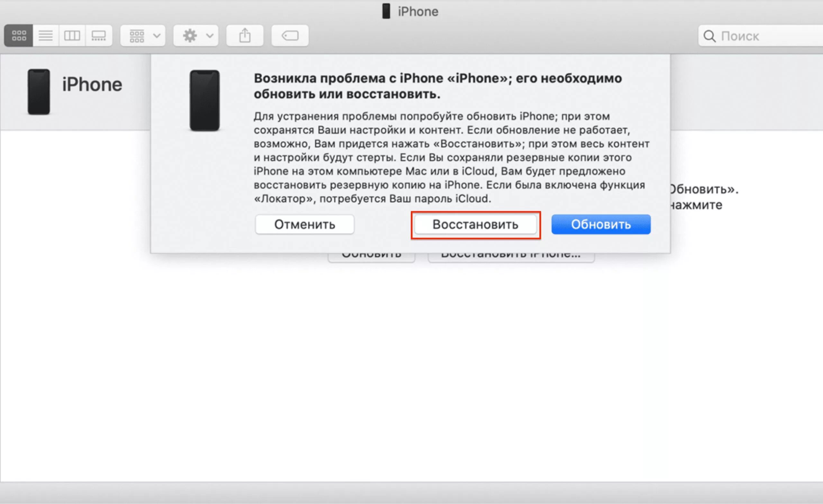Click the Поиск search field
The height and width of the screenshot is (504, 823).
pos(758,35)
